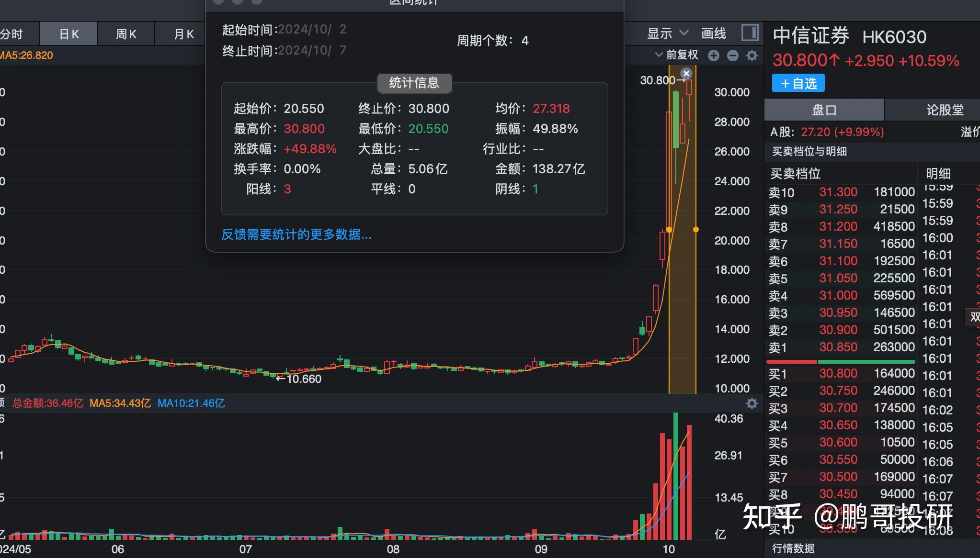Select the 买7 bid price 30.500
Viewport: 980px width, 558px height.
click(838, 477)
